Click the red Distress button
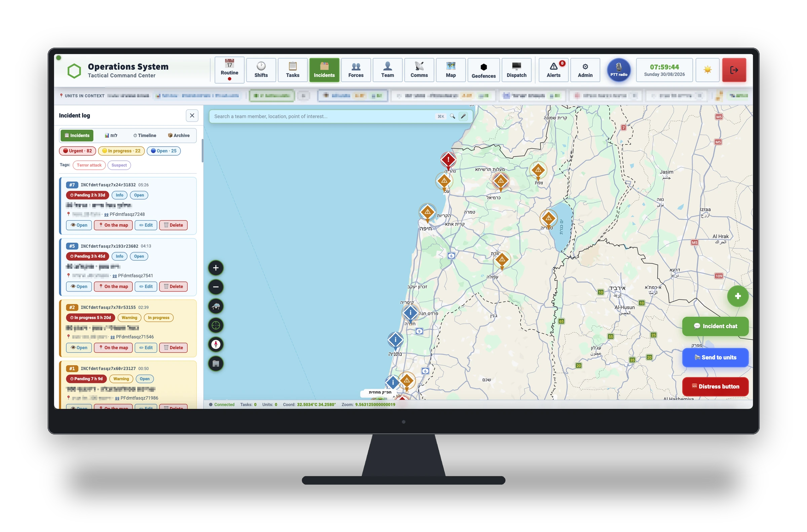The height and width of the screenshot is (532, 807). point(715,386)
